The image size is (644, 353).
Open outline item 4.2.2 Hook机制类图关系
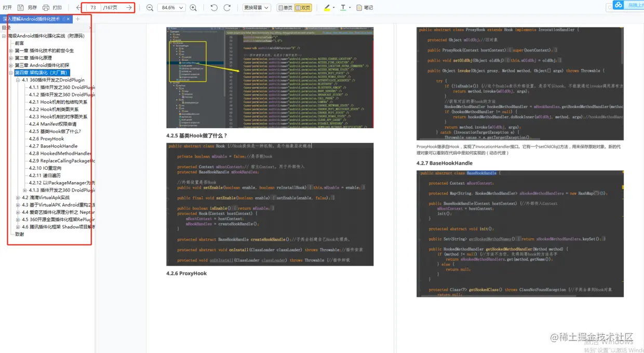[x=54, y=110]
